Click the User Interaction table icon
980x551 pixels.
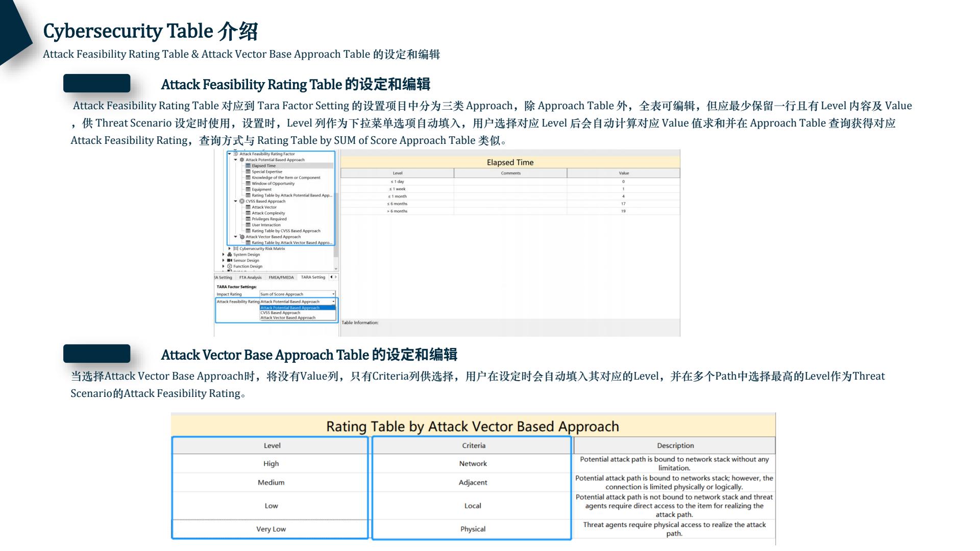[x=248, y=225]
